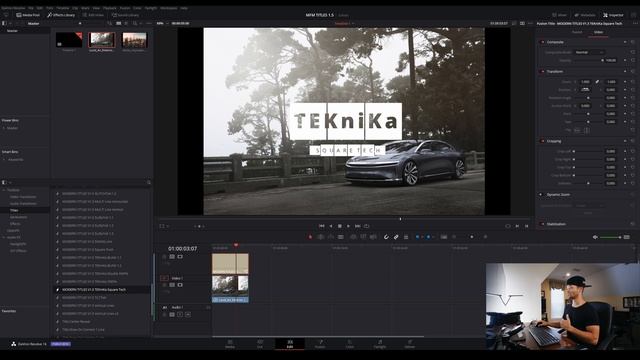Mute the Audio 1 track
Image resolution: width=640 pixels, height=360 pixels.
(x=188, y=315)
